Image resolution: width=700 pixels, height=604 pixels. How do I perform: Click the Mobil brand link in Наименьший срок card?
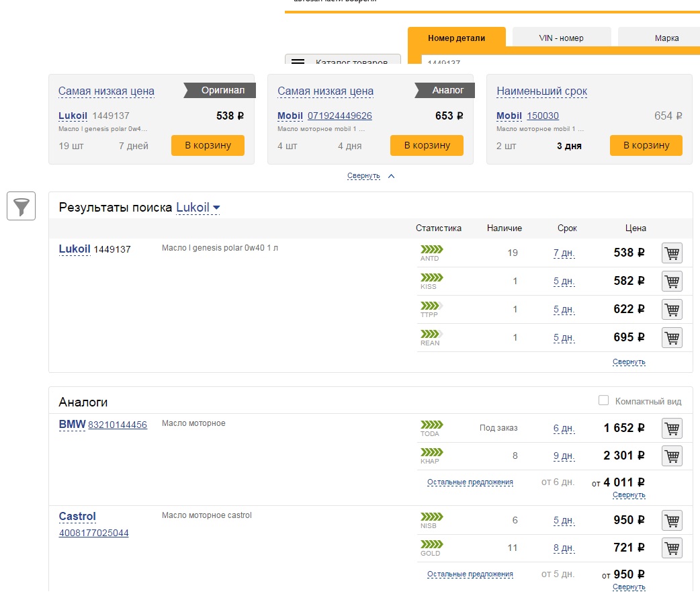tap(509, 116)
